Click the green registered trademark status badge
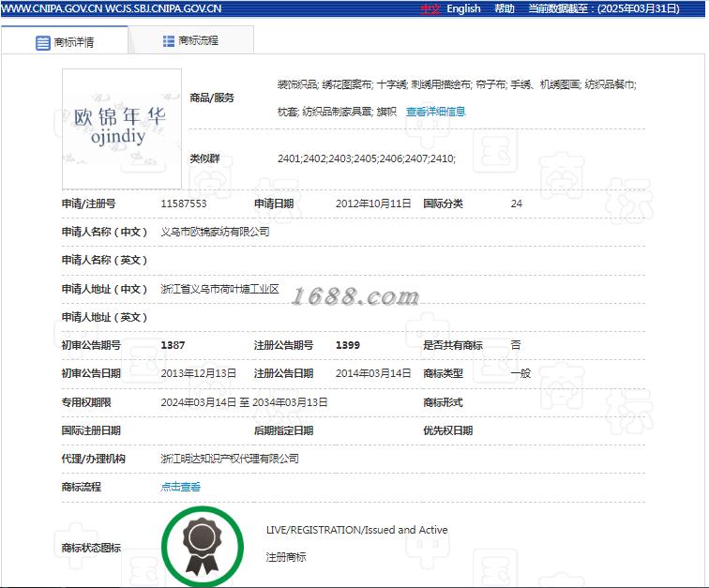709x588 pixels. pos(203,547)
